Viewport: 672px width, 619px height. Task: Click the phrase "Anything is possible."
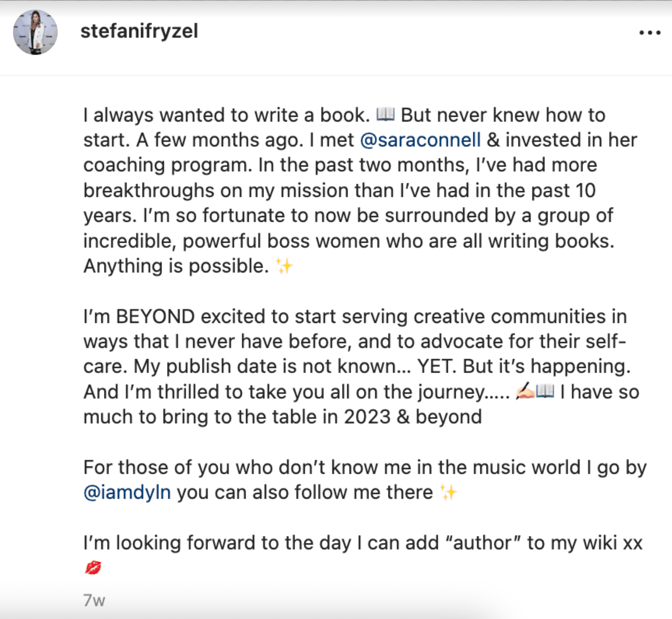[x=176, y=266]
